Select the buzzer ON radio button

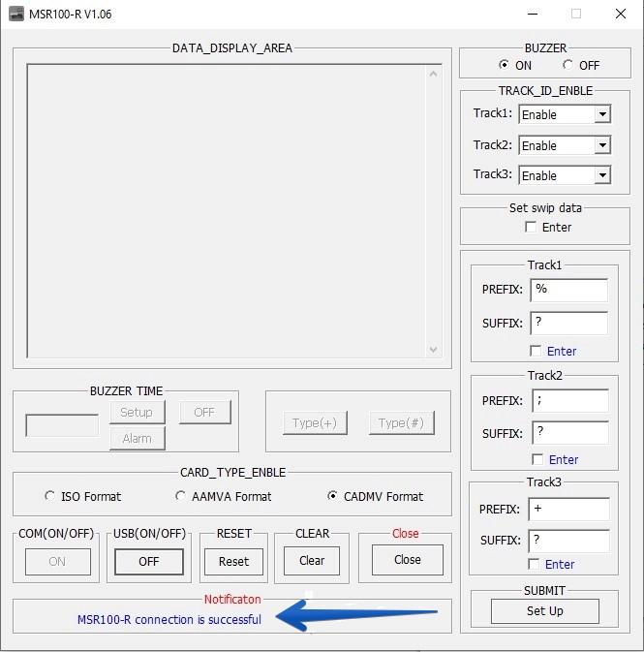coord(504,65)
